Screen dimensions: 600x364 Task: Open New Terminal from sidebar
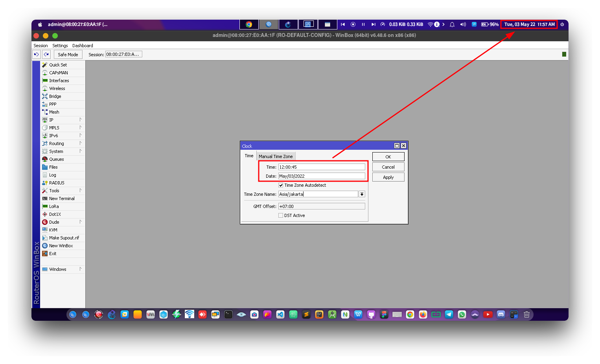[x=62, y=199]
